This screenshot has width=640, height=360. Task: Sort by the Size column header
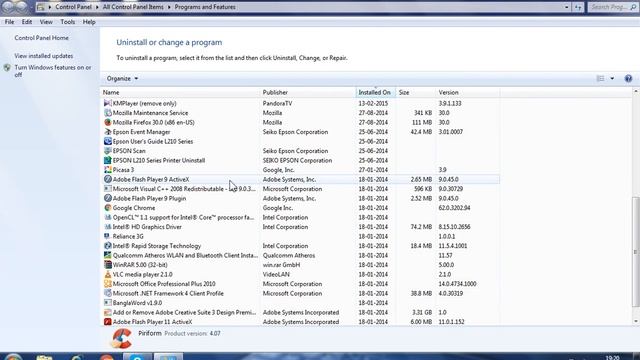click(416, 93)
